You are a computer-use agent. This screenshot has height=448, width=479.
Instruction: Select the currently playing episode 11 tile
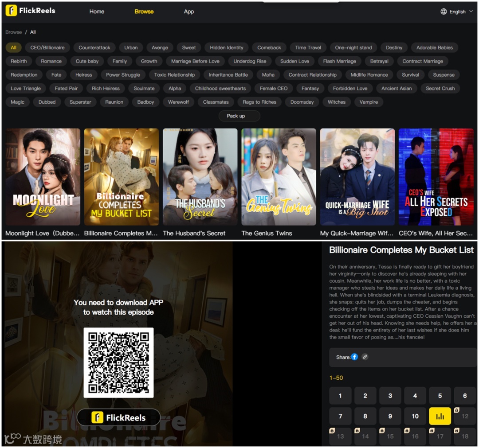tap(440, 416)
